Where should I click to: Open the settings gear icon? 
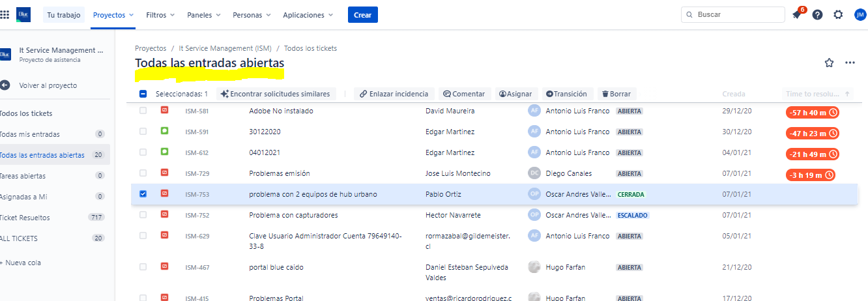838,14
